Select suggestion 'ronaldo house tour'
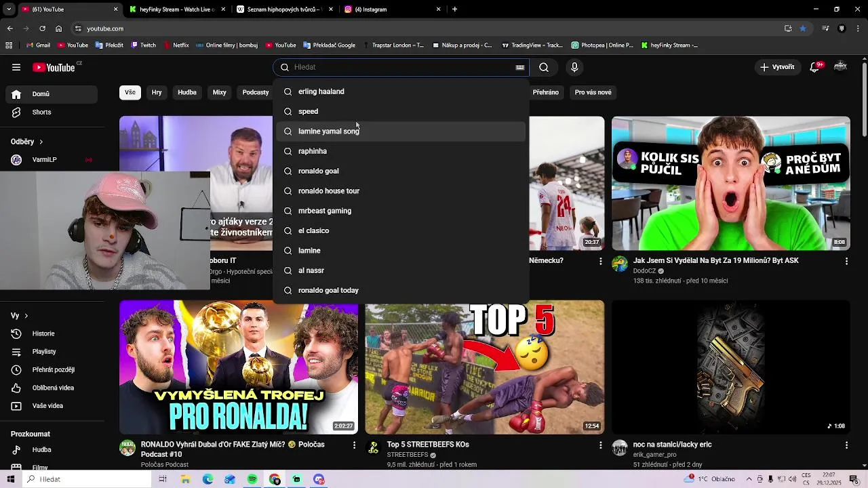 (x=401, y=191)
